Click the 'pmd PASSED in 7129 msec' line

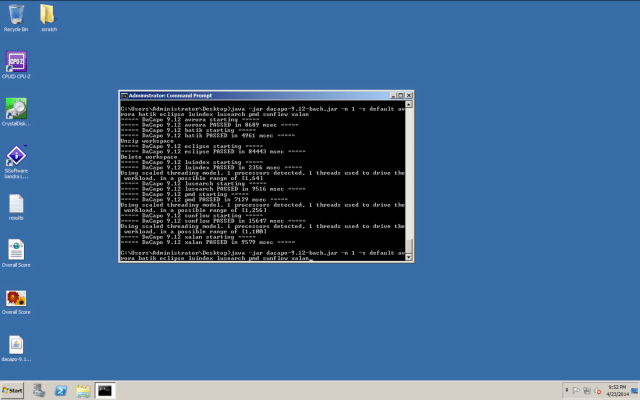(x=204, y=200)
